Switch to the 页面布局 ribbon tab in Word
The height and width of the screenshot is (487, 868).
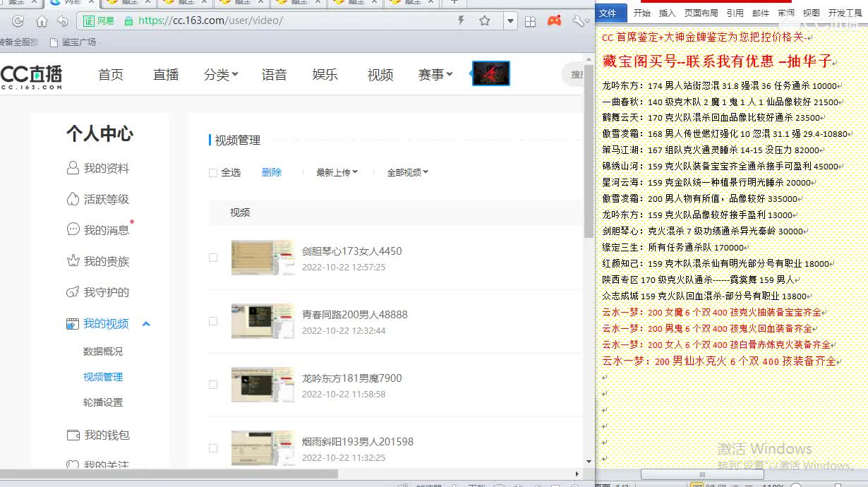tap(701, 13)
